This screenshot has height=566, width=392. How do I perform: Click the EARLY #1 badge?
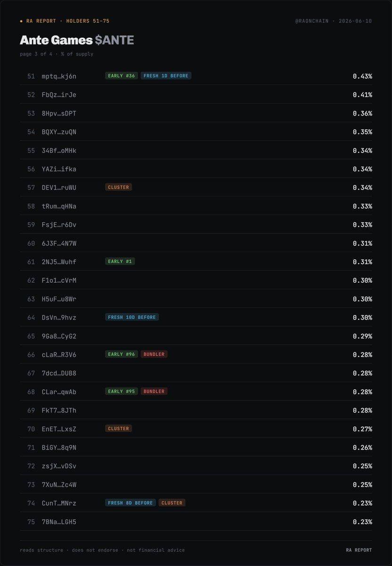coord(120,261)
